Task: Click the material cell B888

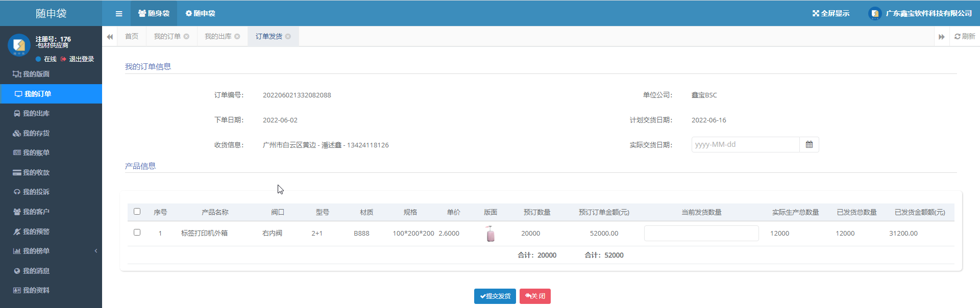Action: click(x=361, y=234)
